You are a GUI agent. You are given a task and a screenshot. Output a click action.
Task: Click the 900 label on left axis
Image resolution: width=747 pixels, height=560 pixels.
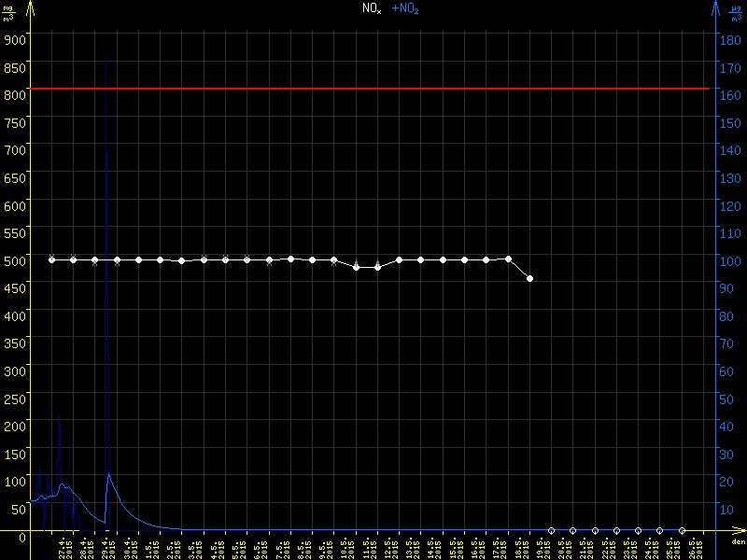point(15,38)
